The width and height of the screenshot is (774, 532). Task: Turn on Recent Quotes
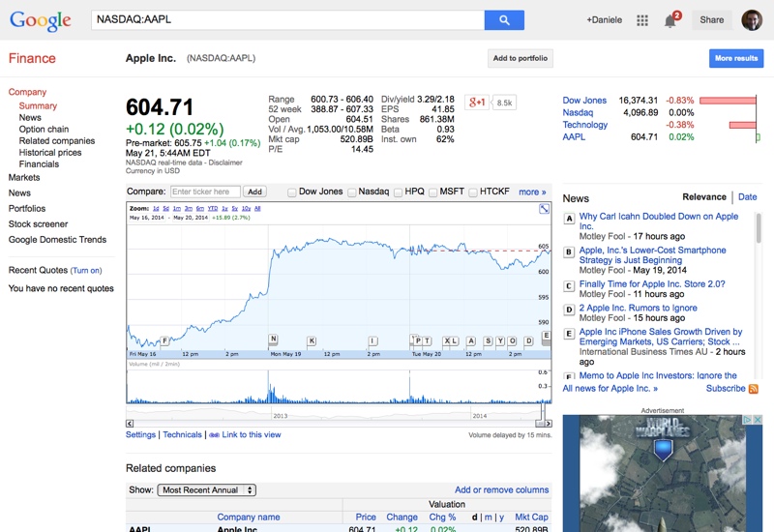point(86,271)
